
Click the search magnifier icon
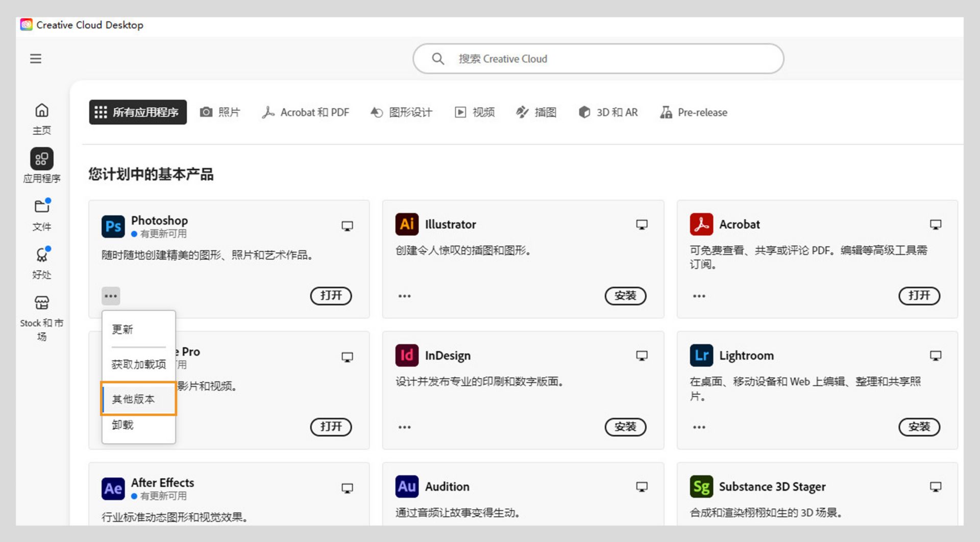coord(438,59)
